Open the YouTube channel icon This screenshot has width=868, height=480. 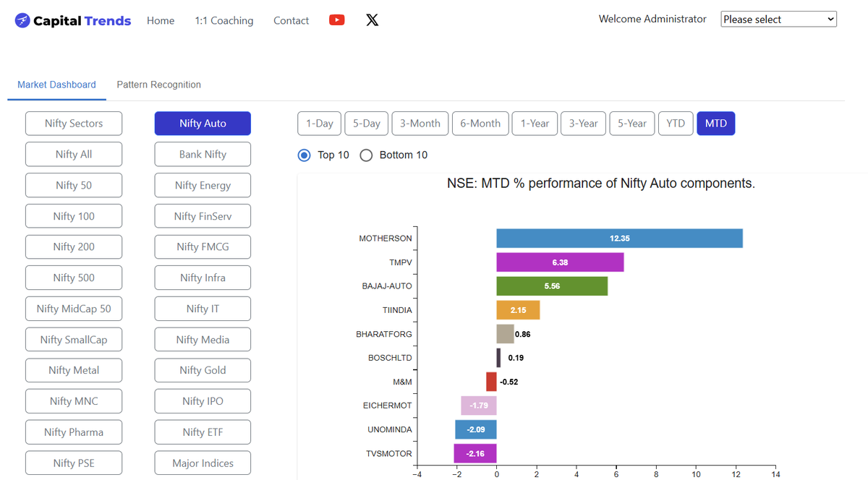(336, 20)
